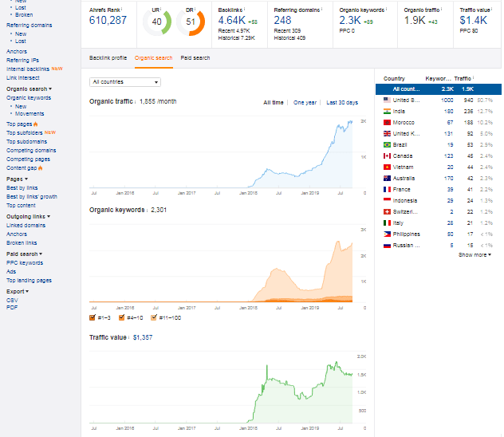The image size is (504, 437).
Task: Open Competing pages report
Action: (x=28, y=159)
